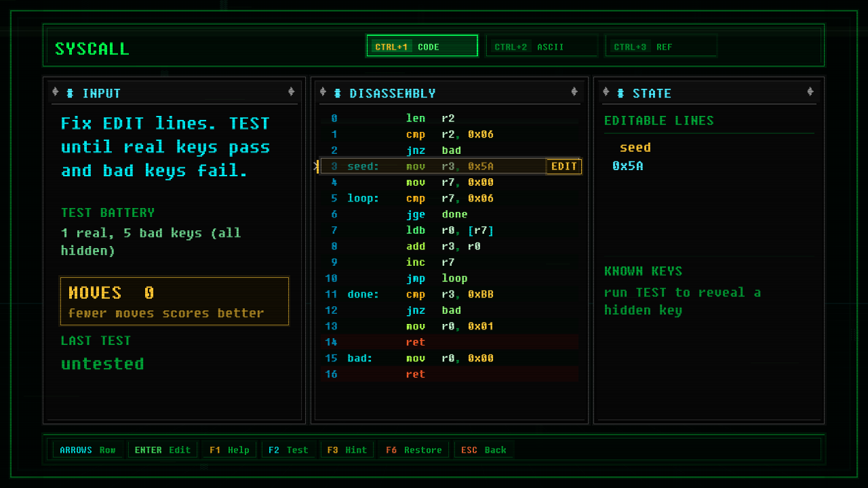
Task: Select line 6 'jge done'
Action: 449,214
